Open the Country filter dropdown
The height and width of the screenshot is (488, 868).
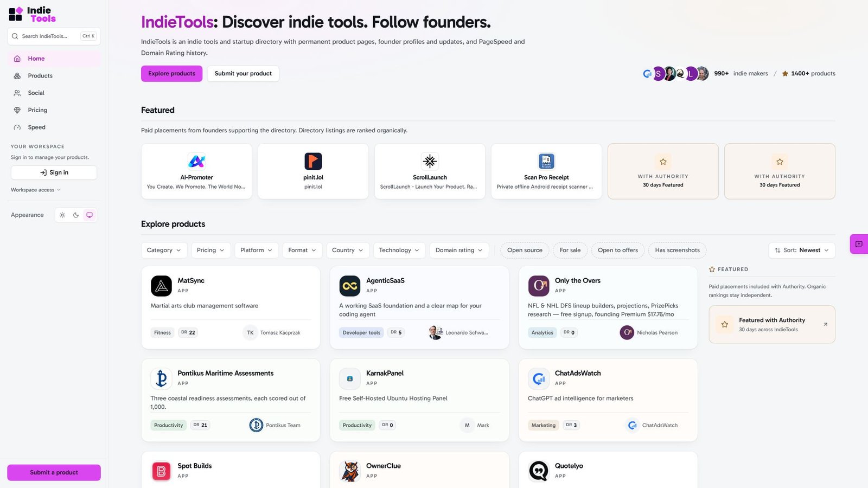(348, 250)
